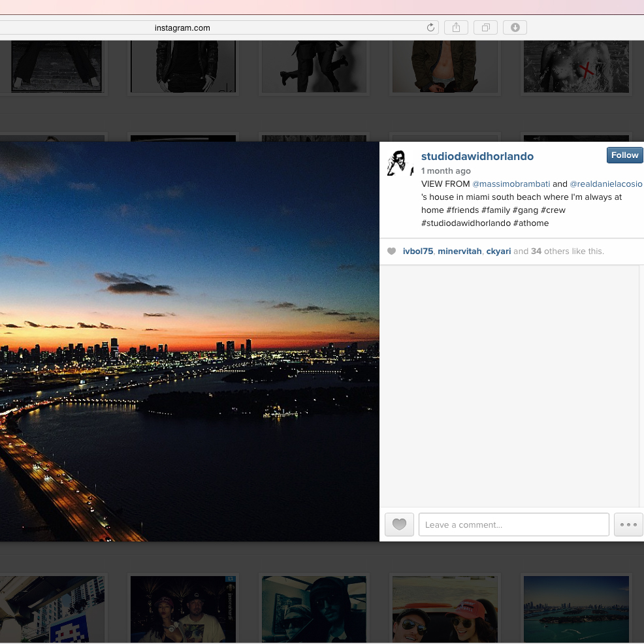Open the studiodawidhorlando profile link

[477, 157]
